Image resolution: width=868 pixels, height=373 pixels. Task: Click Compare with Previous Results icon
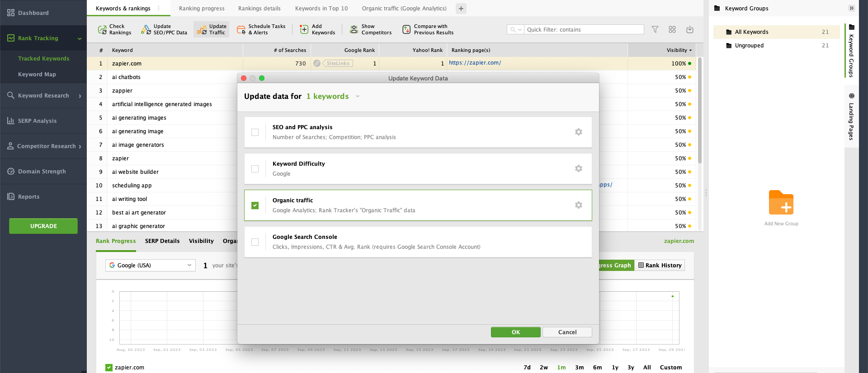(x=406, y=30)
